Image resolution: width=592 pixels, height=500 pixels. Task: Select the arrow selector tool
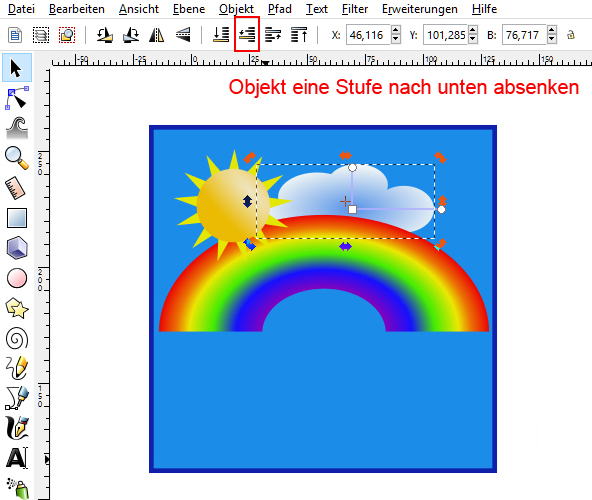[17, 68]
